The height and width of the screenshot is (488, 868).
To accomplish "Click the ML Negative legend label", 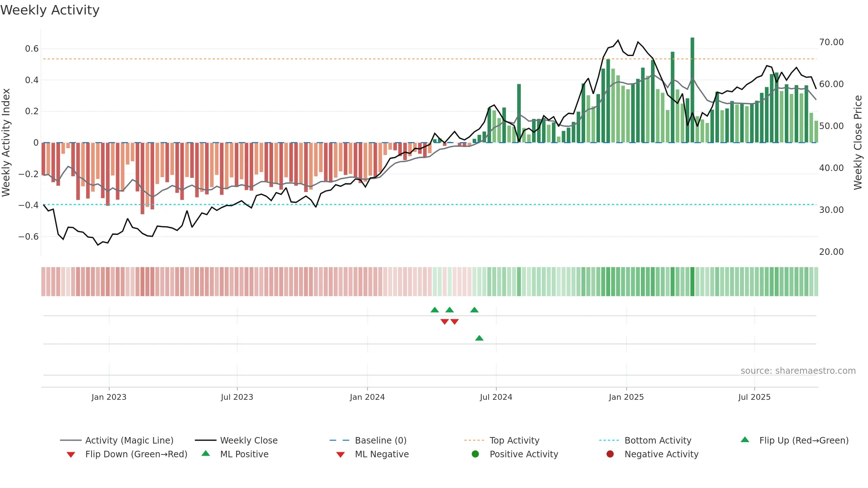I will tap(382, 454).
